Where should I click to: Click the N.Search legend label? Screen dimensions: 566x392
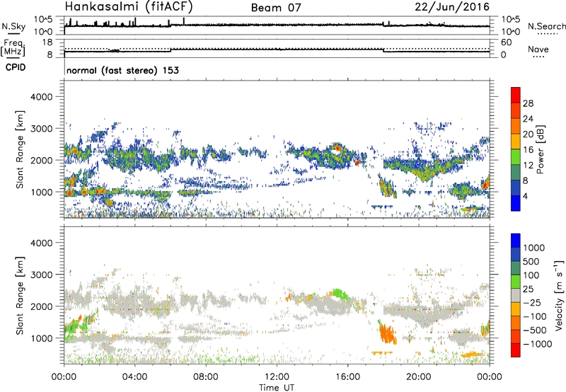[x=547, y=26]
